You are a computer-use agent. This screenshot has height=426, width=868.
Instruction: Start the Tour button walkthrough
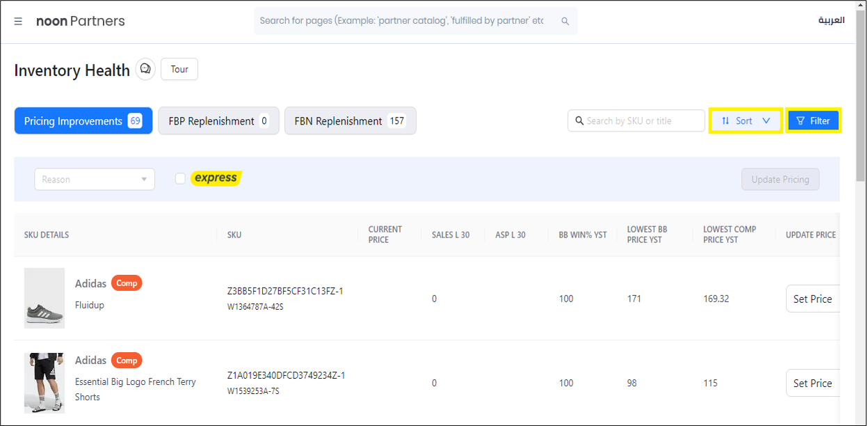179,70
